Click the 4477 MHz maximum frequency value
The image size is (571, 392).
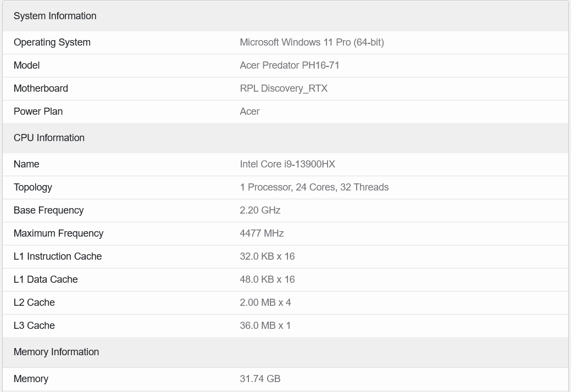point(262,233)
